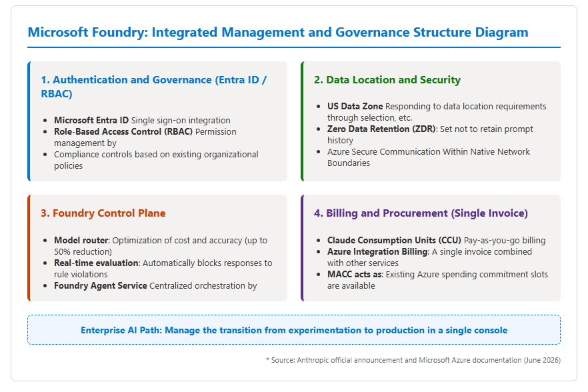Click the Enterprise AI Path dashed banner

tap(294, 330)
